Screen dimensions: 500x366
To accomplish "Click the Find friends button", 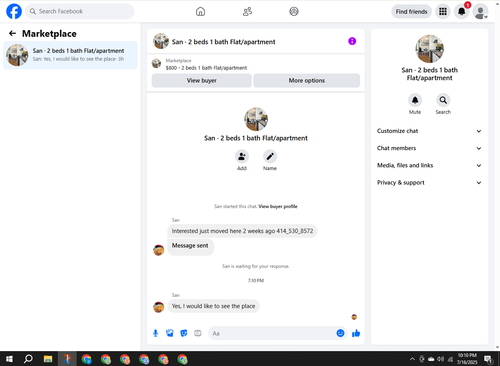I will click(x=411, y=12).
